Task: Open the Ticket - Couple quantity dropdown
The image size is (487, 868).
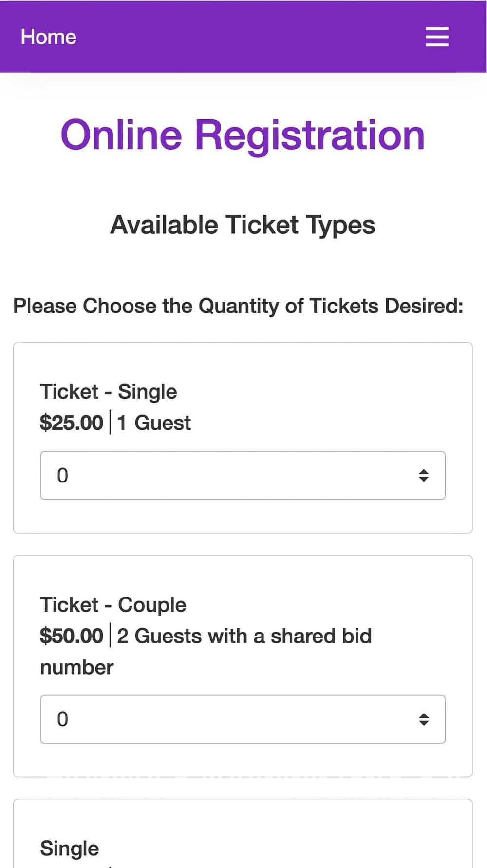Action: pos(243,719)
